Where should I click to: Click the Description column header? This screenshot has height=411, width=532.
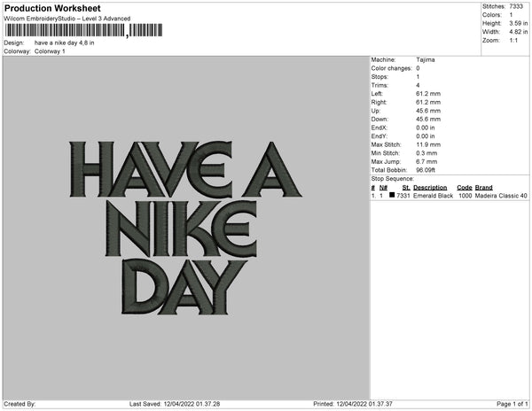pos(430,188)
